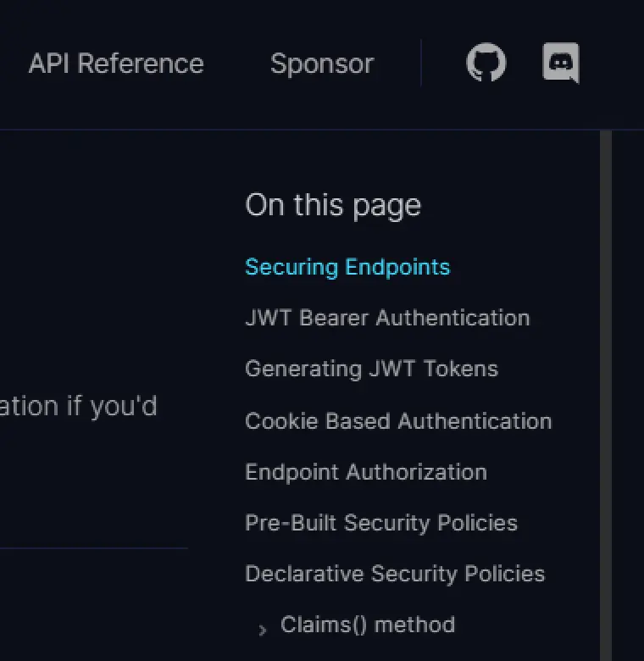Go to JWT Bearer Authentication section

point(387,318)
